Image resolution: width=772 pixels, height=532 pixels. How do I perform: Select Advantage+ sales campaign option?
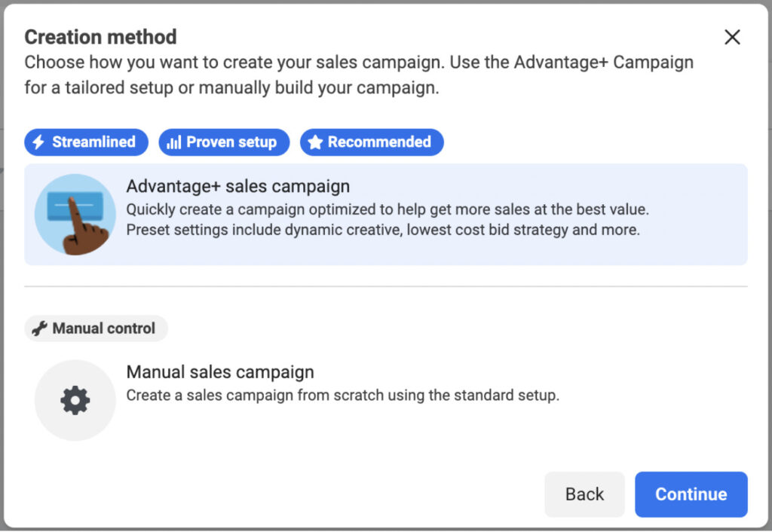coord(385,215)
